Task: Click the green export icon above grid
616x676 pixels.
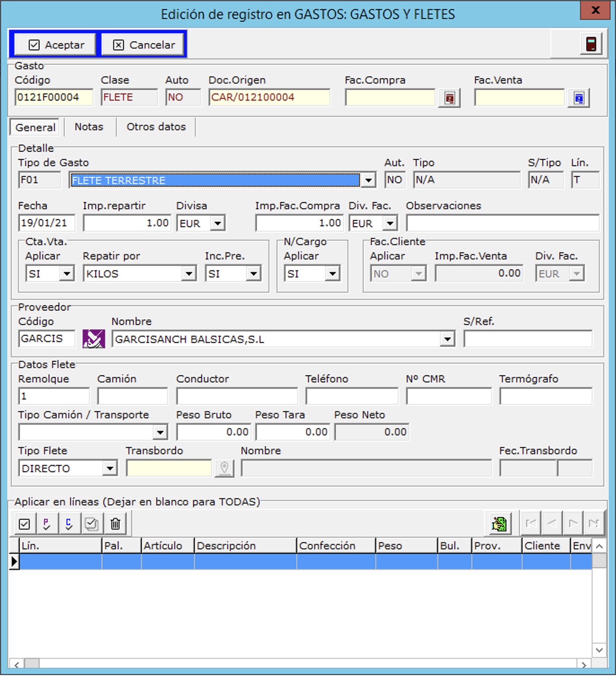Action: click(x=499, y=523)
